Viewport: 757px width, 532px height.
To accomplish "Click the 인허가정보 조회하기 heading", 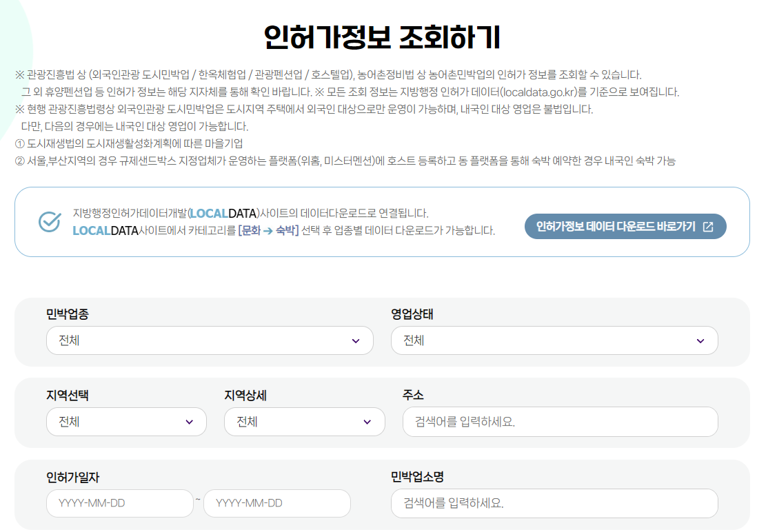I will point(382,37).
